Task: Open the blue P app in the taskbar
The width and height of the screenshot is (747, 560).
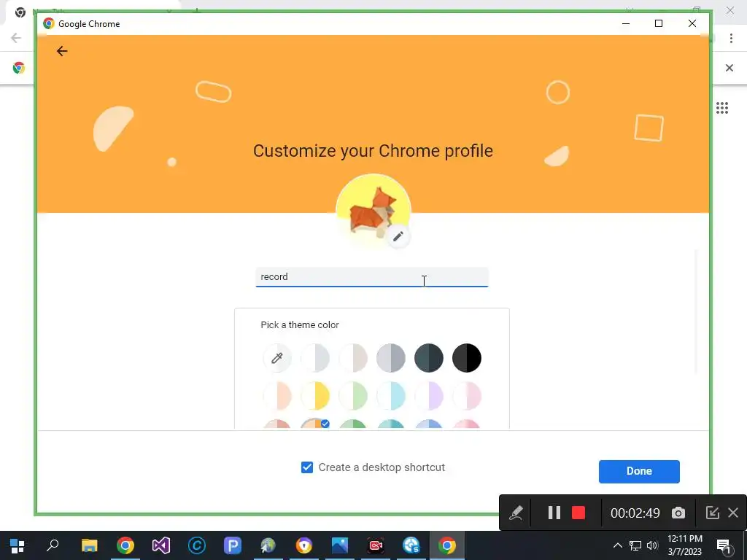Action: 233,545
